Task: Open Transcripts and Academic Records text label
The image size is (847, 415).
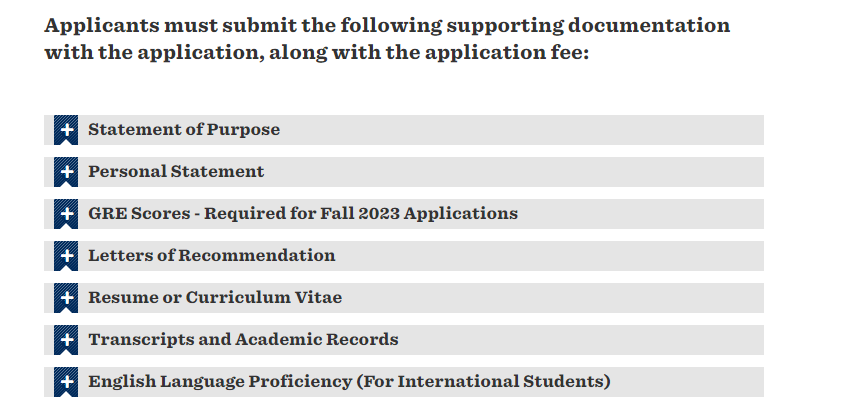Action: 243,340
